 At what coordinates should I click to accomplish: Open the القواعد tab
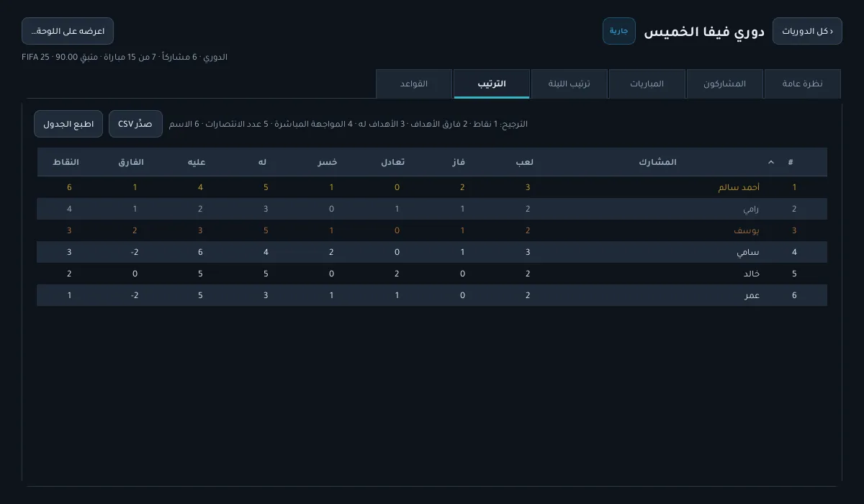(413, 84)
